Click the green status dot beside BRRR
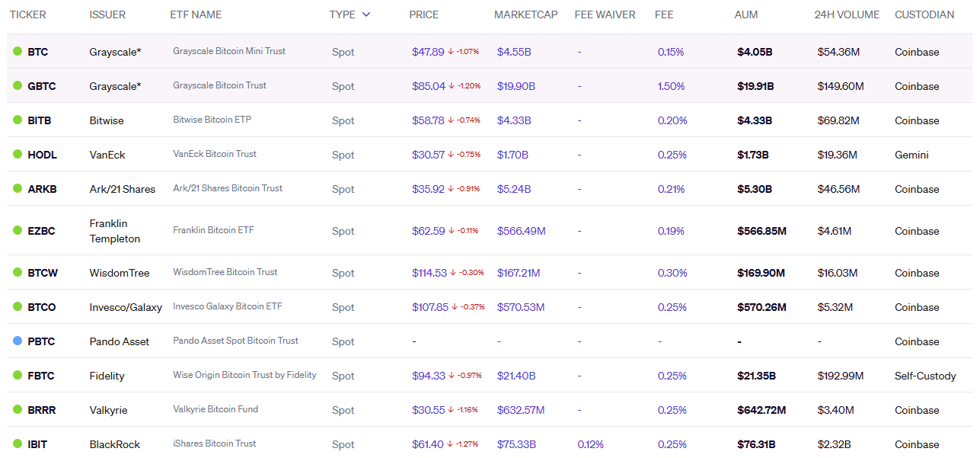Image resolution: width=980 pixels, height=458 pixels. [x=18, y=410]
